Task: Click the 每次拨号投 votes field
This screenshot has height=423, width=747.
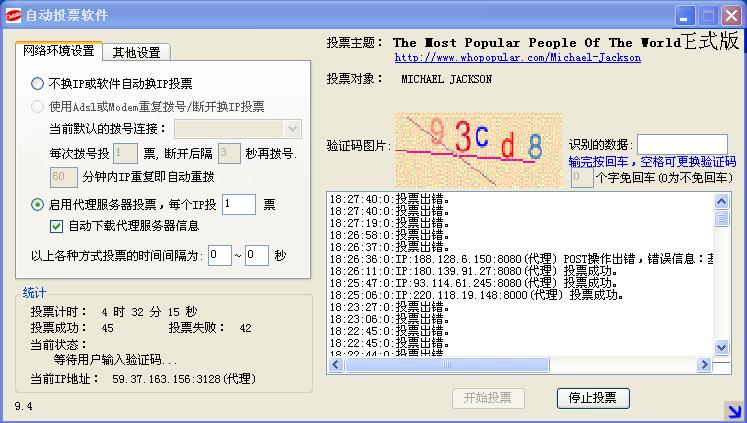Action: coord(125,153)
